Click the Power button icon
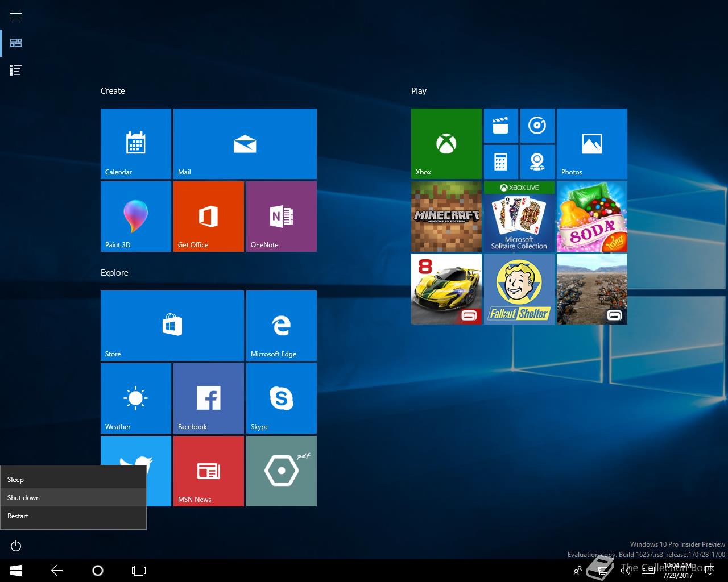This screenshot has width=728, height=582. coord(16,546)
